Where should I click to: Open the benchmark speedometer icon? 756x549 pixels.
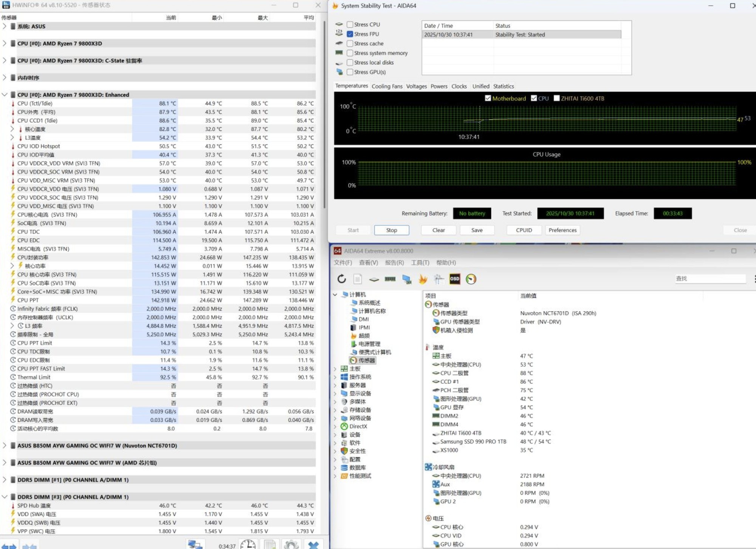coord(470,279)
